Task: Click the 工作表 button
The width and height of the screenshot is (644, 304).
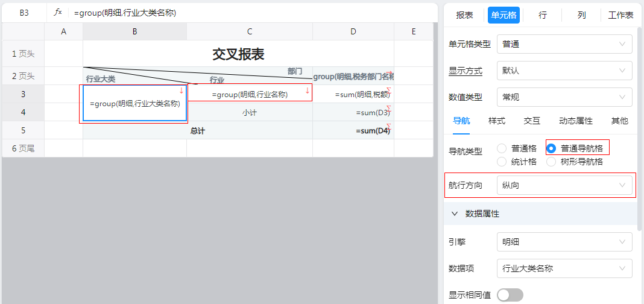Action: [x=620, y=15]
